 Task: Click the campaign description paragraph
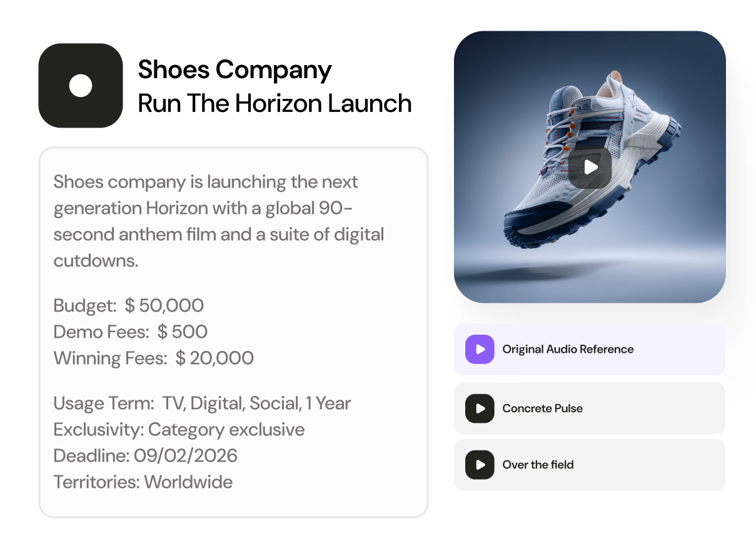[219, 221]
